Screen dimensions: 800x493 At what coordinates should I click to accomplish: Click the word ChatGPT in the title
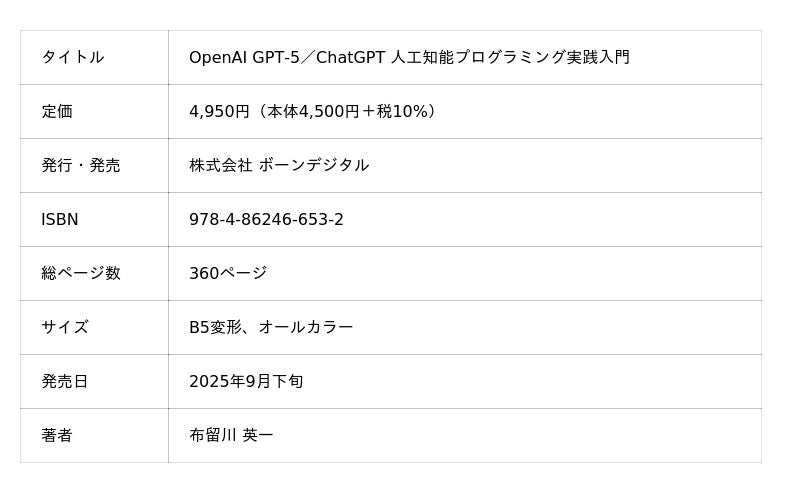click(x=350, y=58)
